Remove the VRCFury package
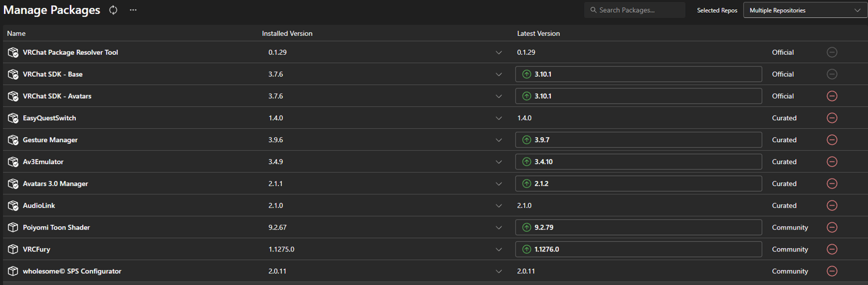868x285 pixels. click(832, 250)
